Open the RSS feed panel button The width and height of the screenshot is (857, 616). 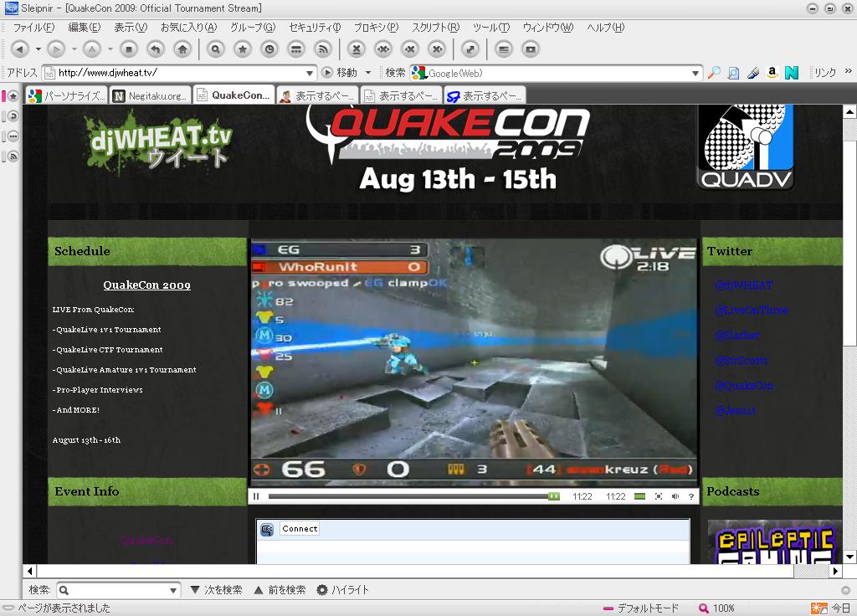[x=323, y=49]
